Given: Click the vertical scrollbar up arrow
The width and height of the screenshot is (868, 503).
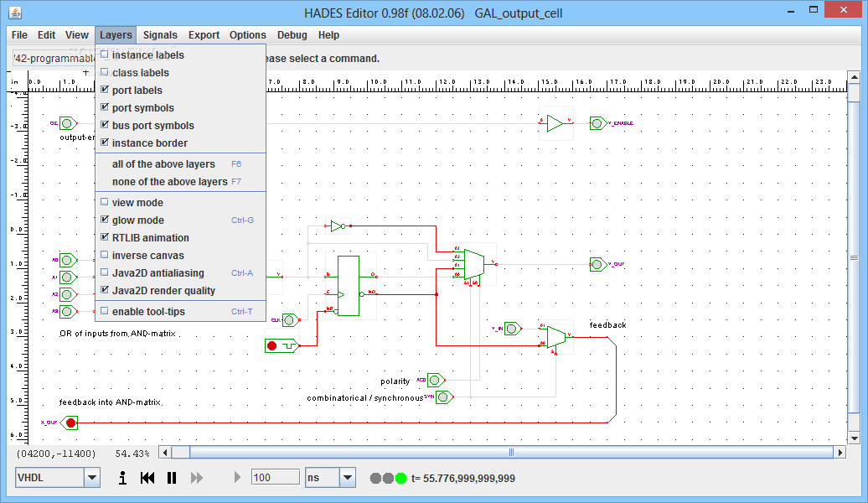Looking at the screenshot, I should coord(854,78).
